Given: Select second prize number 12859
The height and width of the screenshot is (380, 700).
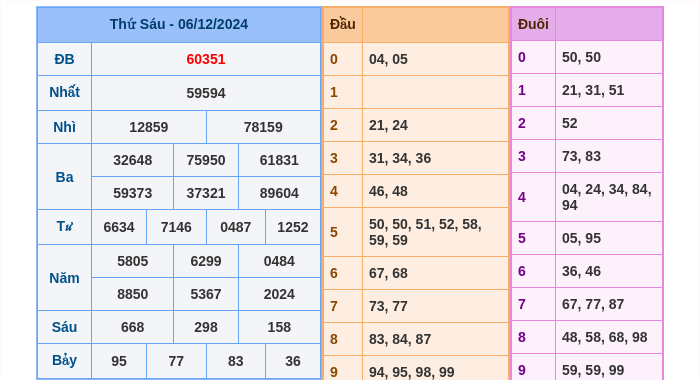Looking at the screenshot, I should click(149, 127).
